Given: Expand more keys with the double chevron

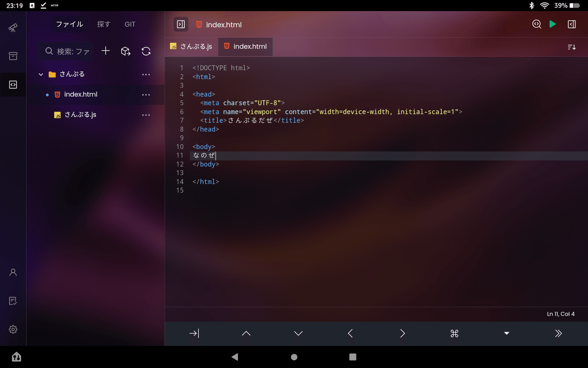Looking at the screenshot, I should pos(559,333).
